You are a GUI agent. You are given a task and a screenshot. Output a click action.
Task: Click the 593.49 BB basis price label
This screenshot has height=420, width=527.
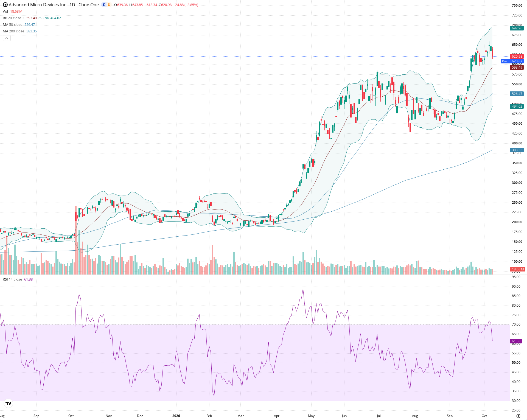[x=517, y=68]
